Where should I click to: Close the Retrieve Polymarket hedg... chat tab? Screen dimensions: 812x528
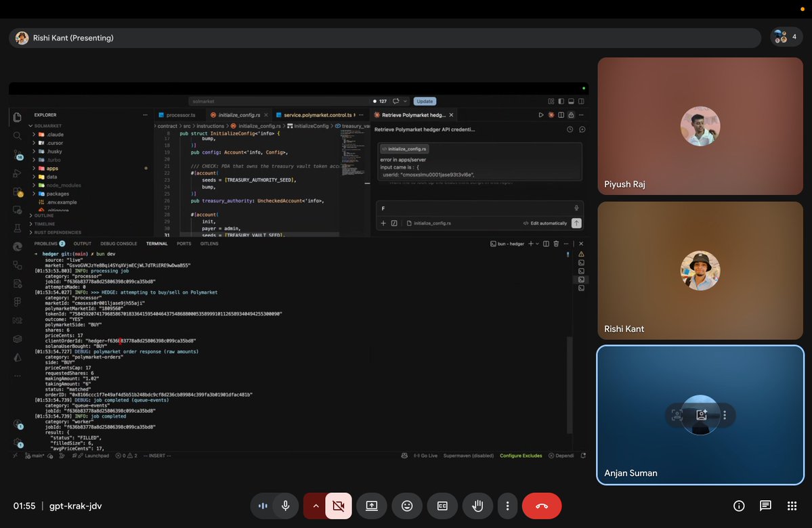tap(451, 115)
